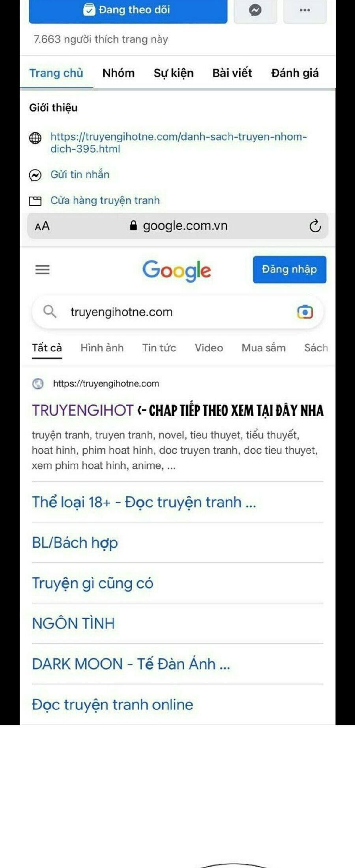The height and width of the screenshot is (868, 355).
Task: Open the Google hamburger menu
Action: click(x=42, y=270)
